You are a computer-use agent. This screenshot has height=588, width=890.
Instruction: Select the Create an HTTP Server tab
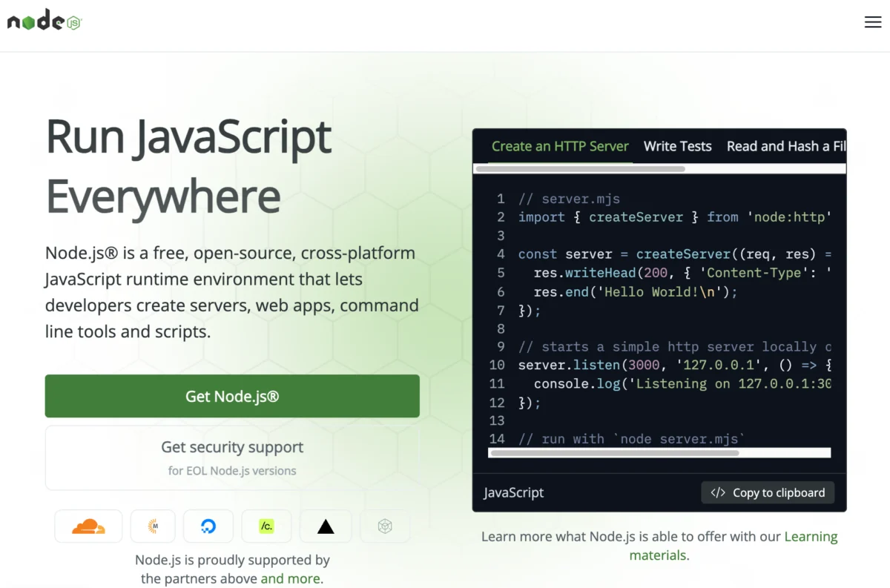click(x=560, y=146)
